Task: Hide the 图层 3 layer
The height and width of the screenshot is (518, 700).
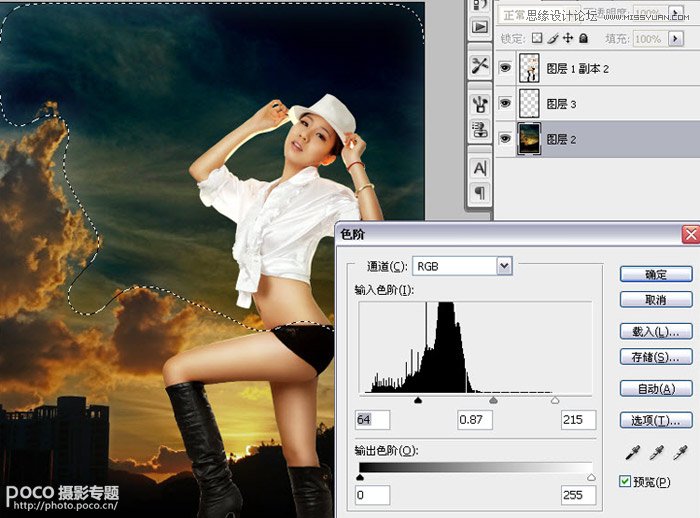Action: pyautogui.click(x=505, y=104)
